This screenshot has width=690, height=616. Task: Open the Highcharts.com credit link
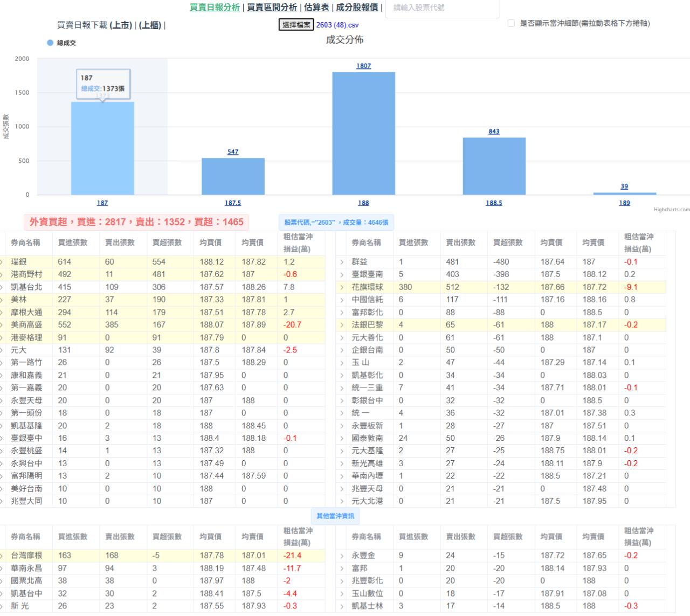[672, 210]
